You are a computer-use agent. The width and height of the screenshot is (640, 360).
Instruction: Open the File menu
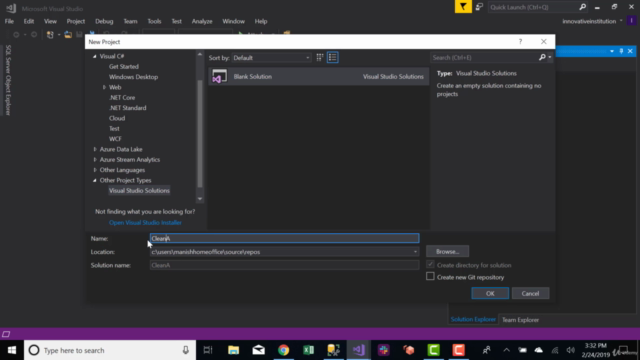pyautogui.click(x=9, y=21)
